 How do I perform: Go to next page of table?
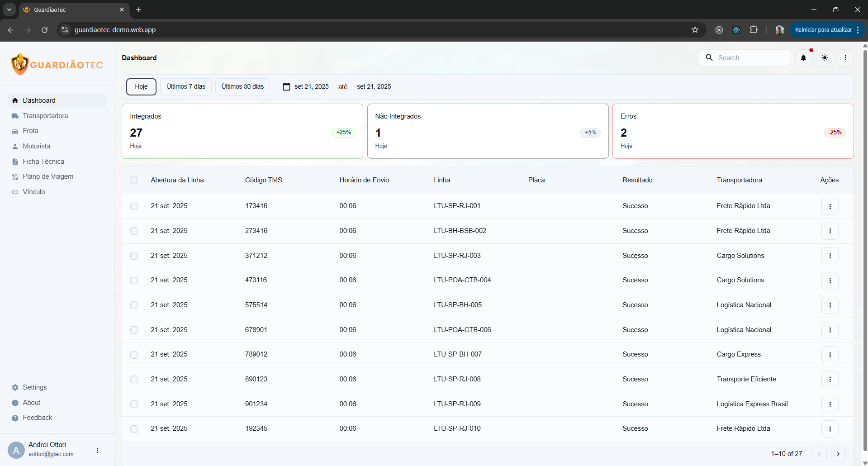pos(838,454)
